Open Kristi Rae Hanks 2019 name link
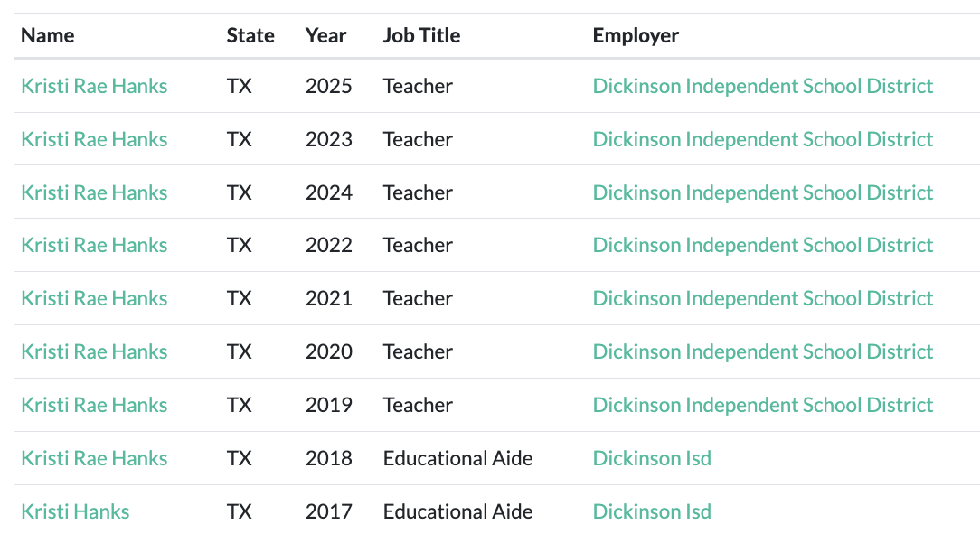This screenshot has height=553, width=980. coord(94,405)
